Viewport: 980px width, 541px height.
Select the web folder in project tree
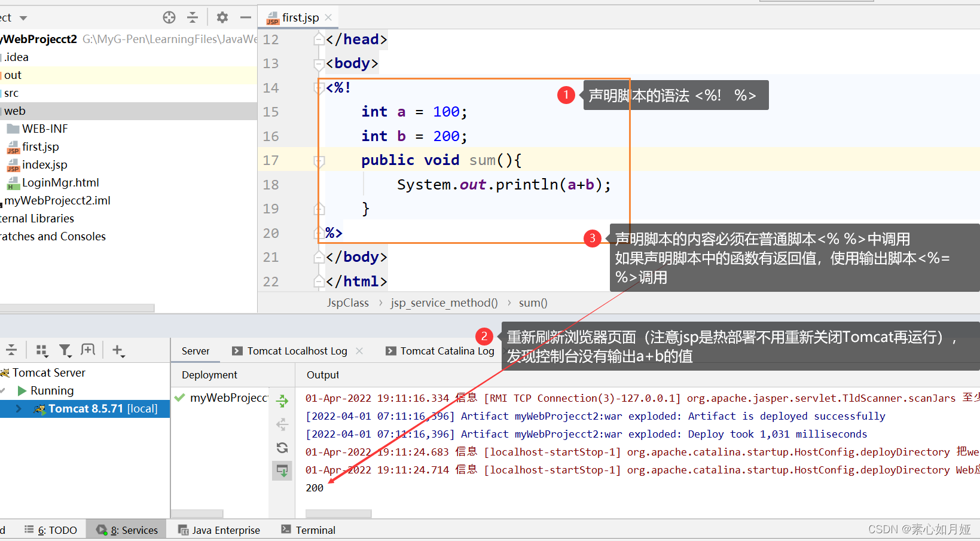tap(15, 111)
